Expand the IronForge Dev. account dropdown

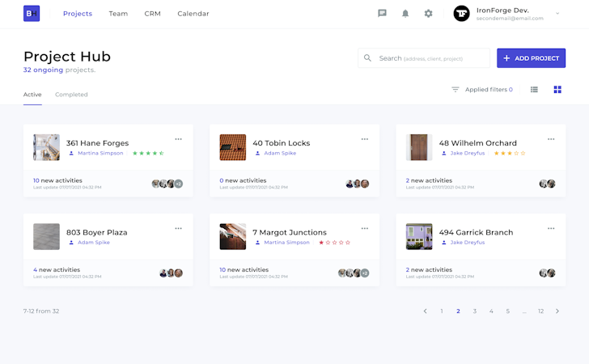point(557,14)
